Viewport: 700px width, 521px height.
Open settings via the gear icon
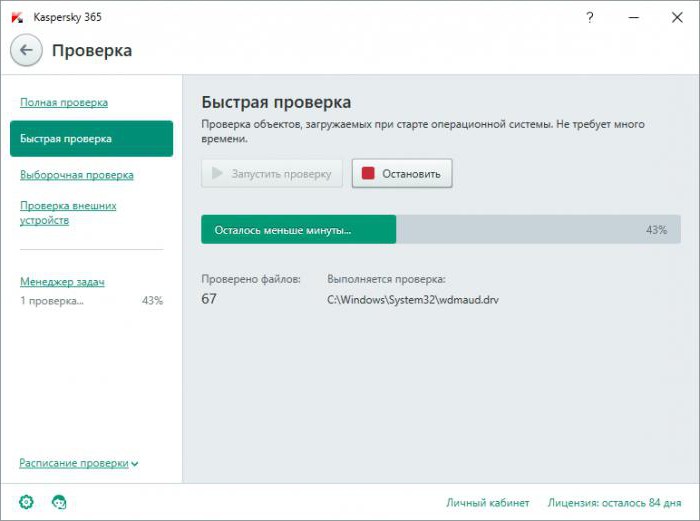coord(26,502)
